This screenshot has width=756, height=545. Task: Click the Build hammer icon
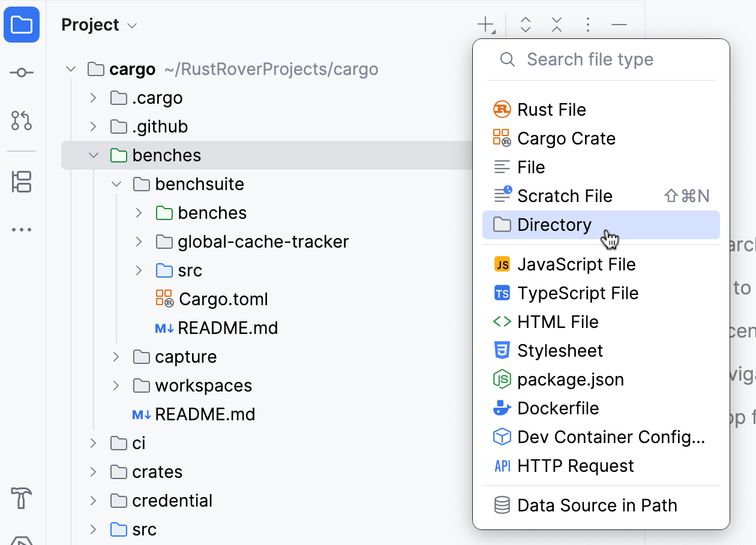coord(21,498)
